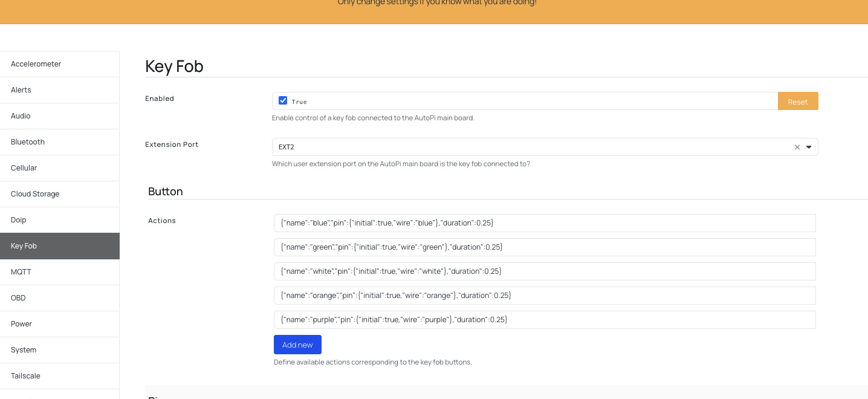Image resolution: width=868 pixels, height=399 pixels.
Task: Edit the blue button action field
Action: (x=544, y=223)
